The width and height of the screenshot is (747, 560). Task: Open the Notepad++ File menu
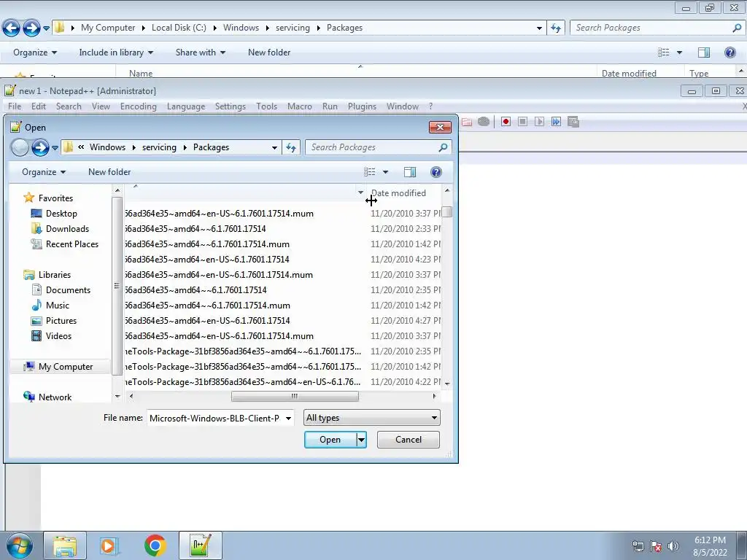[15, 106]
